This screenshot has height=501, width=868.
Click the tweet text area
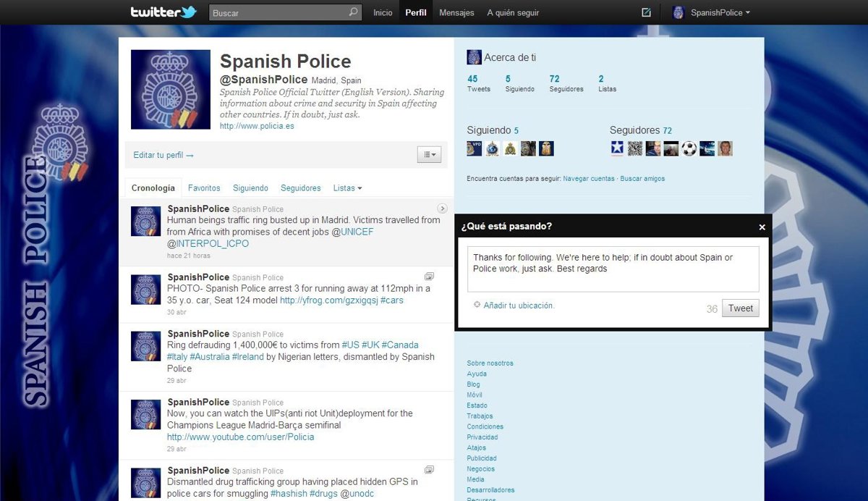[614, 269]
